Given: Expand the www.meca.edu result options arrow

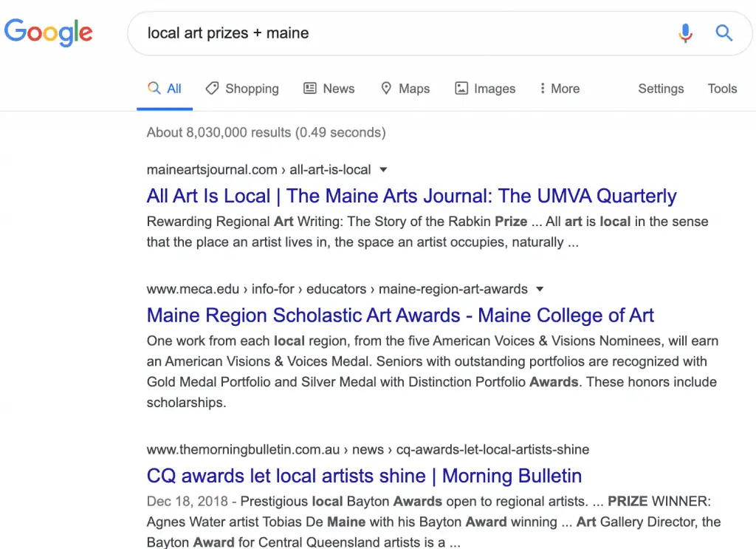Looking at the screenshot, I should [x=540, y=289].
